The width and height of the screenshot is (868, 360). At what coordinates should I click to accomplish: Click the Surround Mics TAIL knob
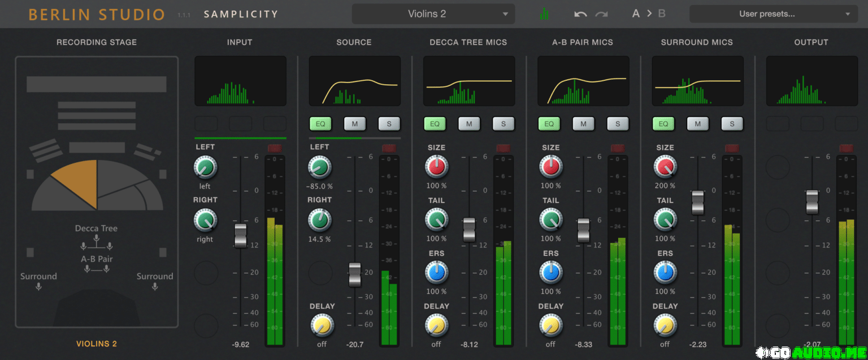(x=665, y=220)
